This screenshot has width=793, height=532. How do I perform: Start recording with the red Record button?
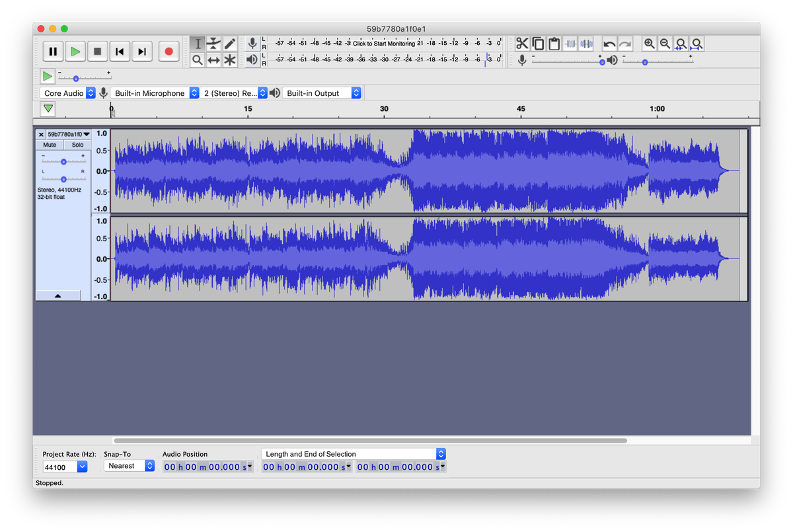click(169, 51)
